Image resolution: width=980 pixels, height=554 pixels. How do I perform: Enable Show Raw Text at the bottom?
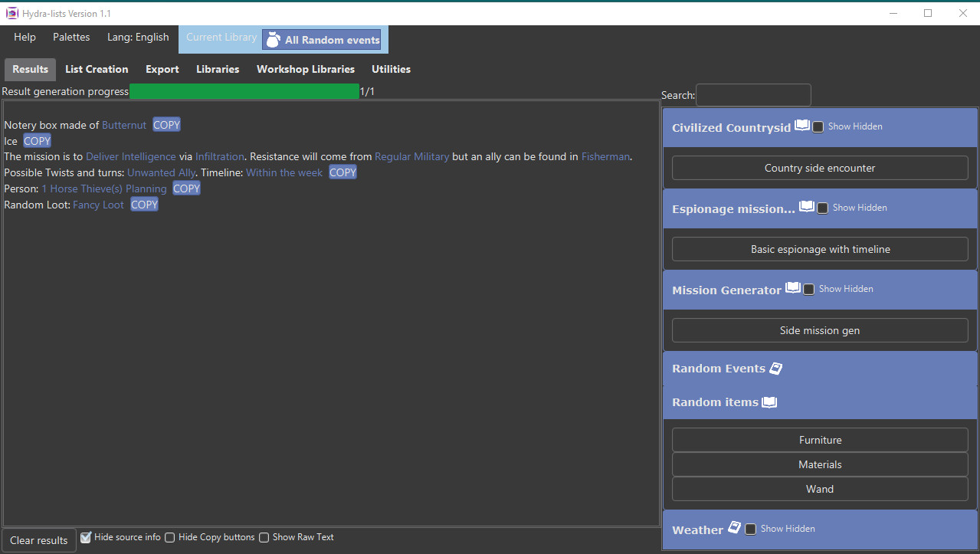pos(264,537)
